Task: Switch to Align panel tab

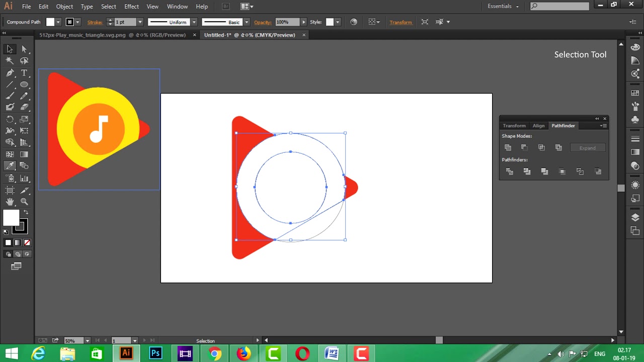Action: click(538, 126)
